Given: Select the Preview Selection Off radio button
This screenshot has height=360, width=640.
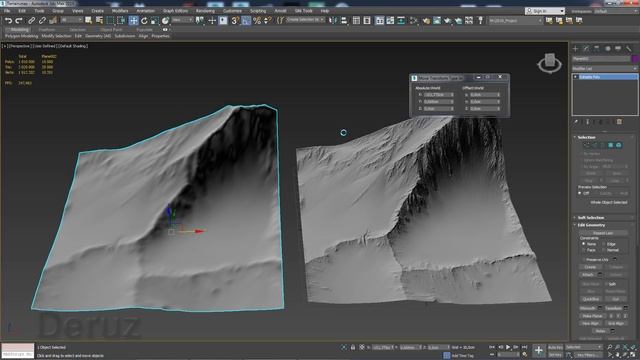Looking at the screenshot, I should (580, 193).
